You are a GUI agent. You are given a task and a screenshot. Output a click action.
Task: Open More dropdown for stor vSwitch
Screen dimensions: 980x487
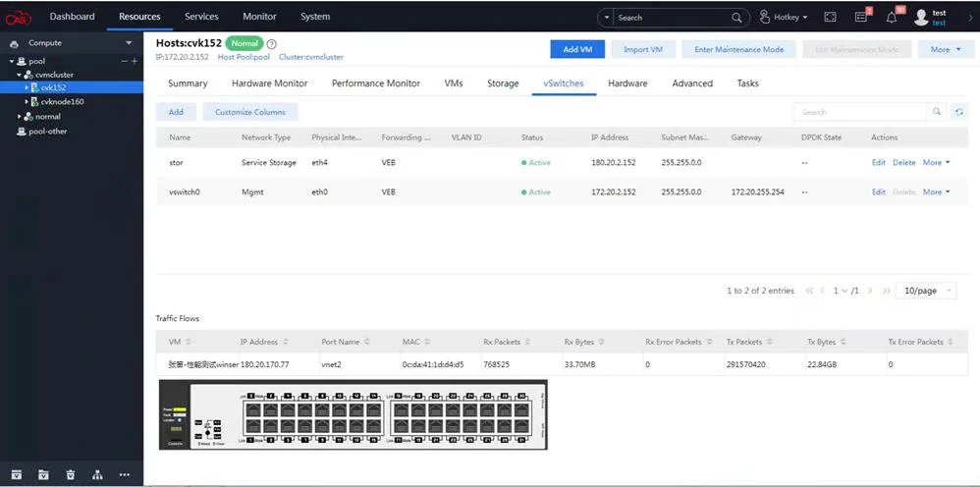936,163
